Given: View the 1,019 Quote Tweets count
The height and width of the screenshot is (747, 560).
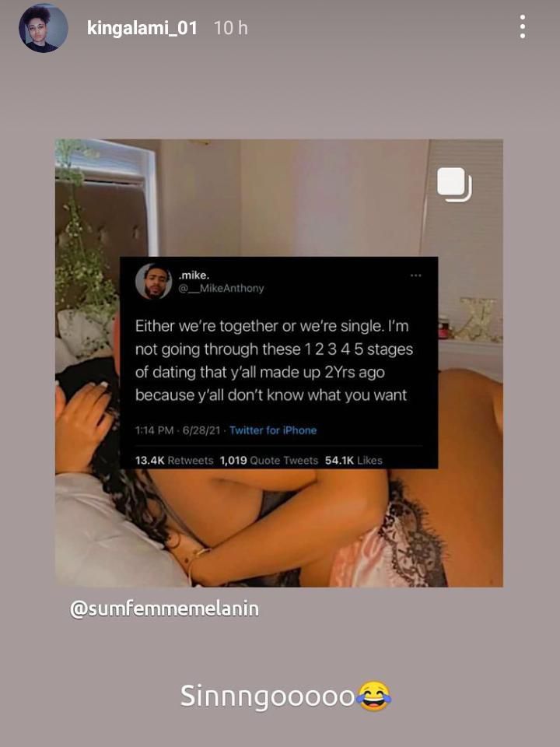Looking at the screenshot, I should coord(268,460).
